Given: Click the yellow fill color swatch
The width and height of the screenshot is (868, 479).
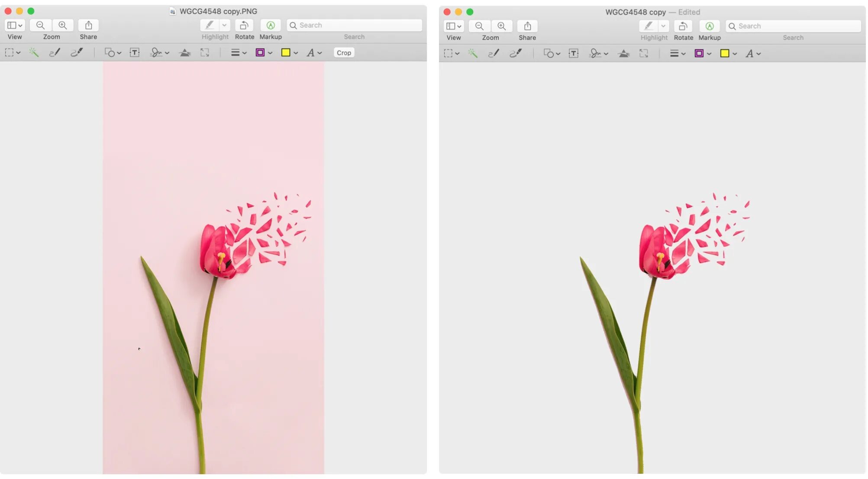Looking at the screenshot, I should [x=286, y=52].
